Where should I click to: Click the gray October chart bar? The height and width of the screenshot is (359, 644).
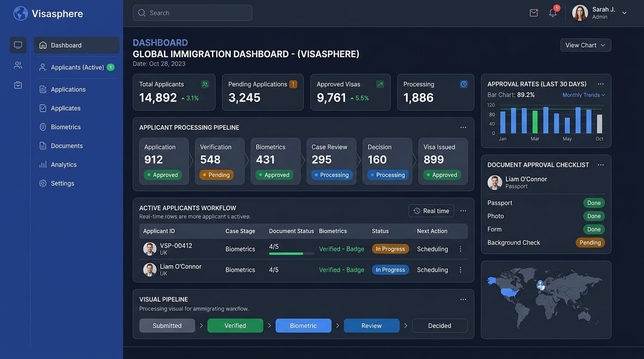tap(600, 124)
